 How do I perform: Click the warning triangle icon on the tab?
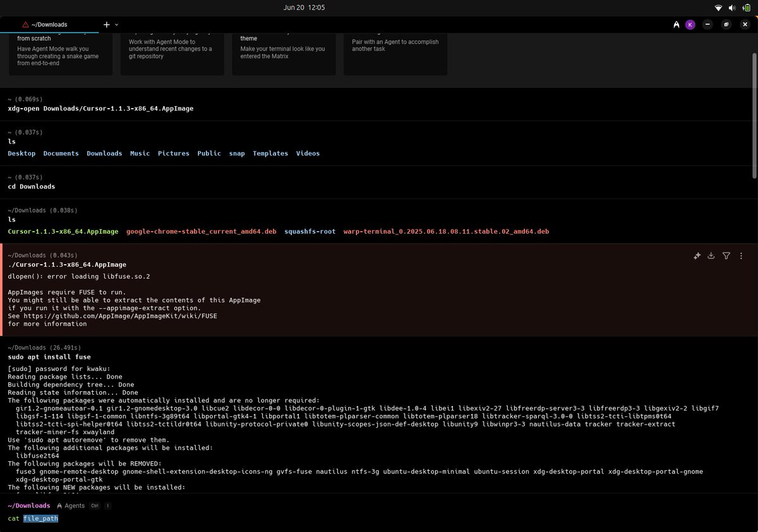25,25
